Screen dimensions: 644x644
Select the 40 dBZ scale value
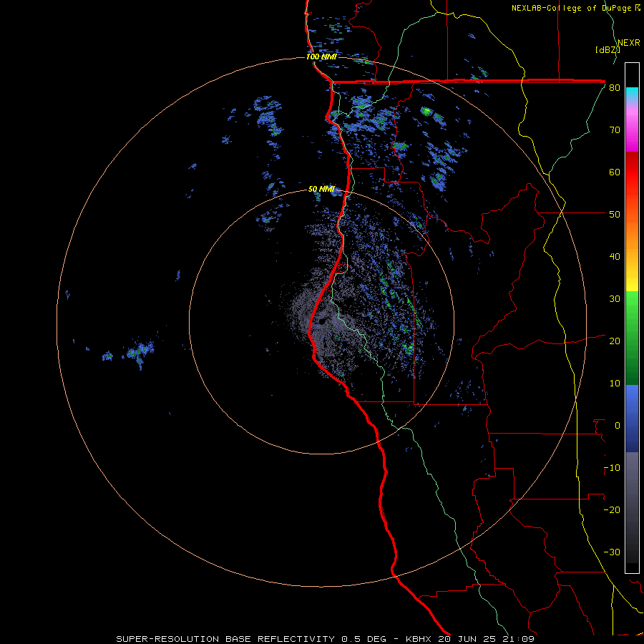pyautogui.click(x=615, y=257)
